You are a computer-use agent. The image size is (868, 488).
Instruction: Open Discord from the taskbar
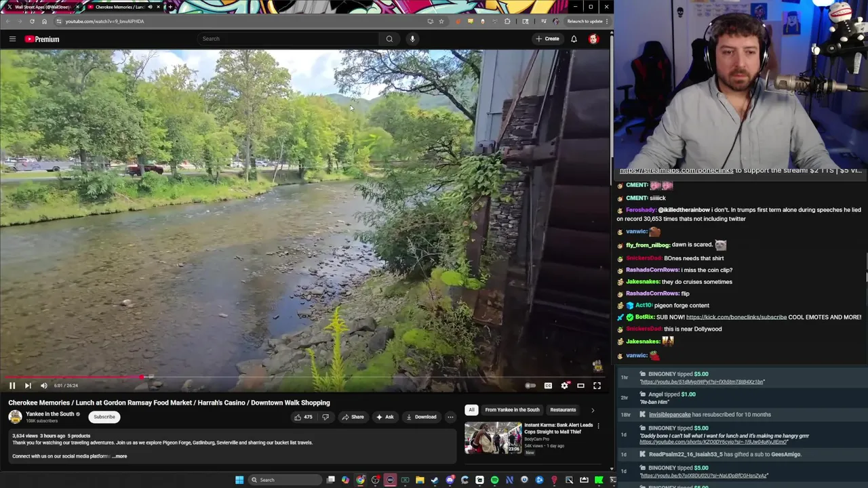pos(450,480)
